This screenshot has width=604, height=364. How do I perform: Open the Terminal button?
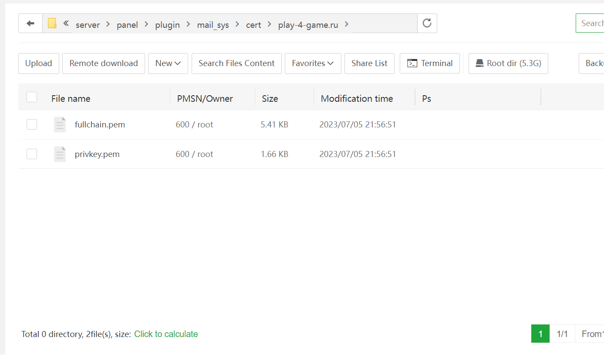pos(430,63)
